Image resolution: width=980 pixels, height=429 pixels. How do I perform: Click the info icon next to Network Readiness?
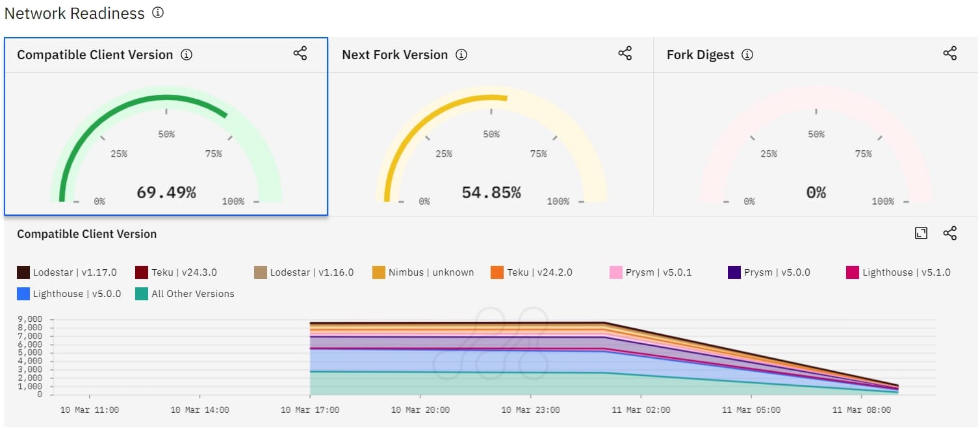(157, 11)
